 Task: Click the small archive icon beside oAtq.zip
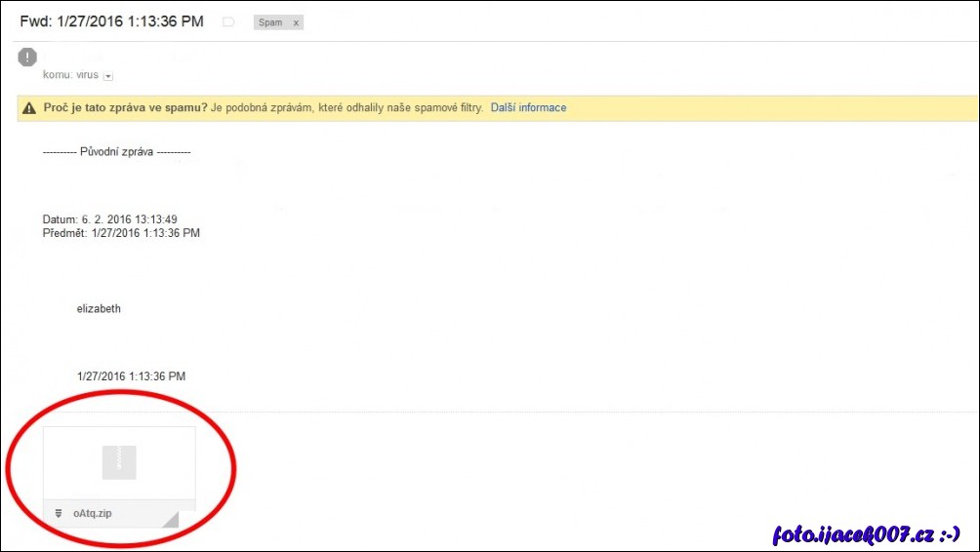pyautogui.click(x=59, y=513)
